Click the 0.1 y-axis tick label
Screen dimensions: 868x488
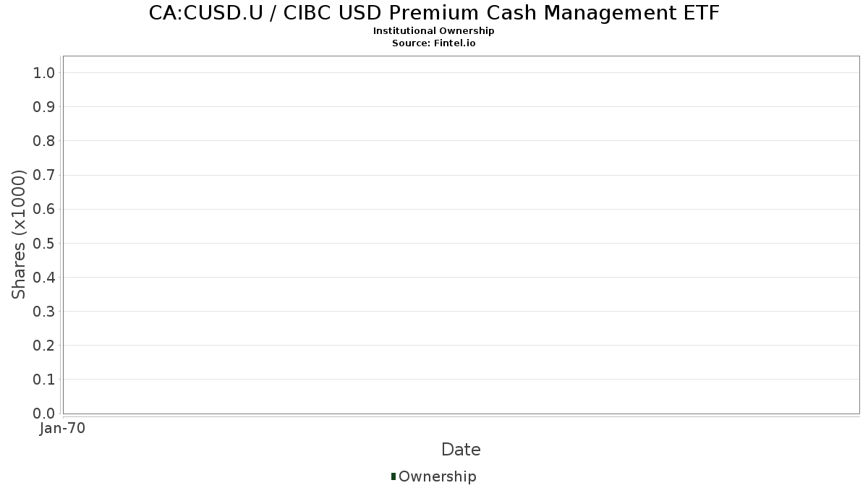(44, 380)
